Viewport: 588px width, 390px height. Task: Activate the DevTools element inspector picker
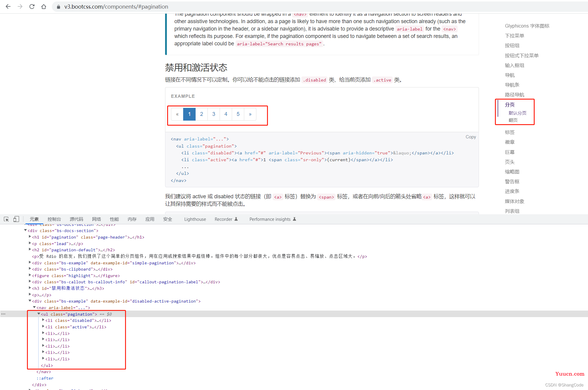pos(6,219)
